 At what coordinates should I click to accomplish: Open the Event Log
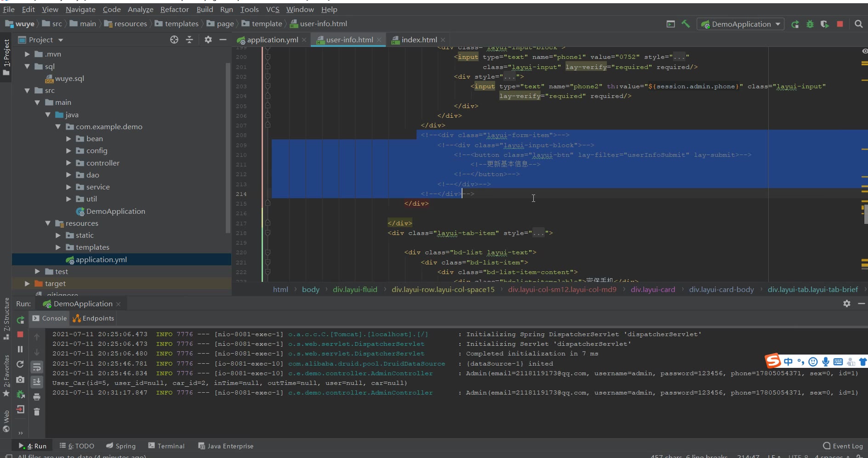(843, 446)
